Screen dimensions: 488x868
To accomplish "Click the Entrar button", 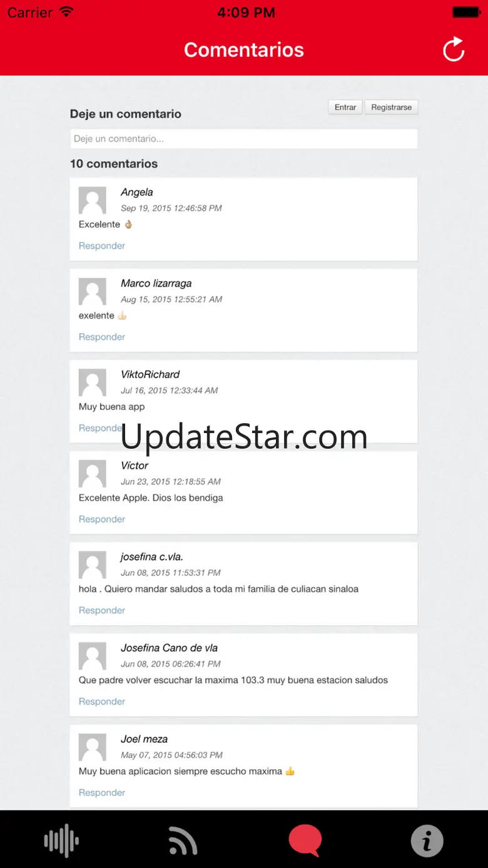I will click(x=345, y=107).
